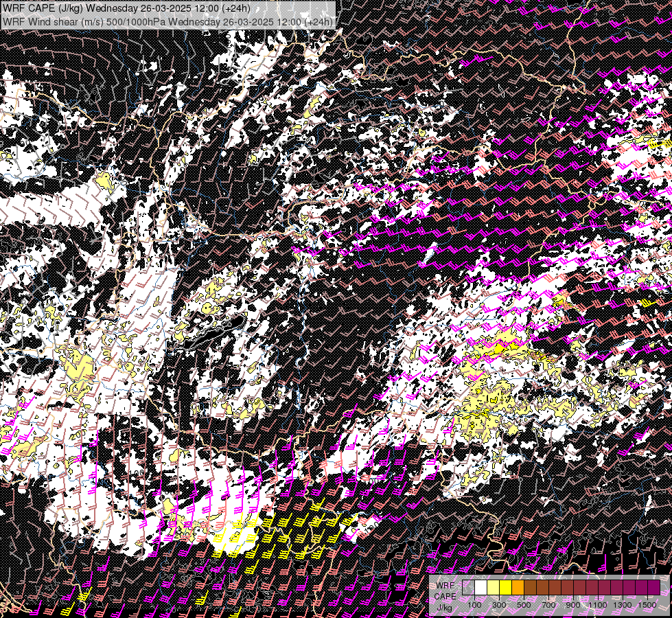Click the WRF CAPE (J/kg) title line

click(x=126, y=8)
